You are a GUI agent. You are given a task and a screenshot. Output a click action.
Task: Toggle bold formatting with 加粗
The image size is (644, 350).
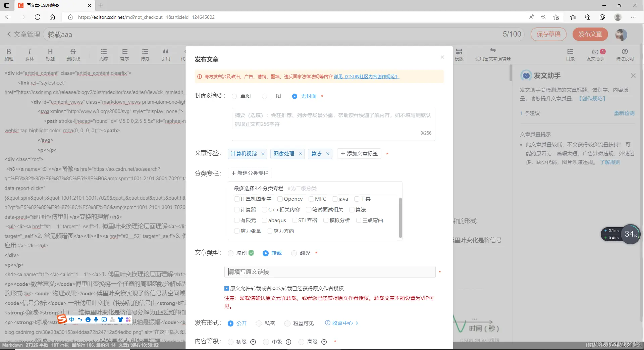[9, 54]
